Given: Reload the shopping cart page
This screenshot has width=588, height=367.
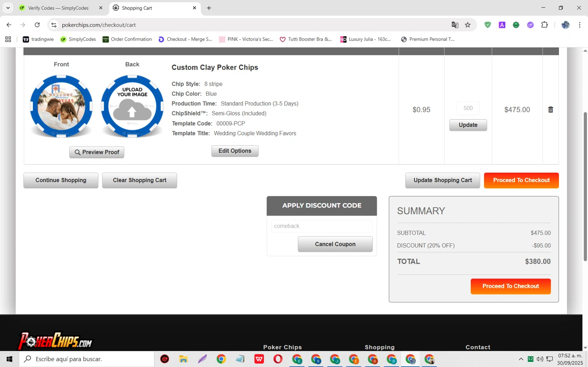Looking at the screenshot, I should coord(37,25).
